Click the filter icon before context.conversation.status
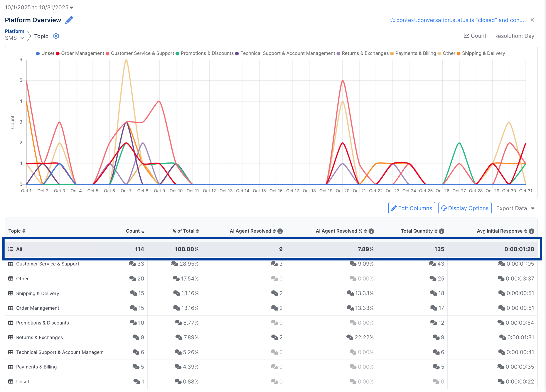The height and width of the screenshot is (392, 546). pyautogui.click(x=392, y=20)
